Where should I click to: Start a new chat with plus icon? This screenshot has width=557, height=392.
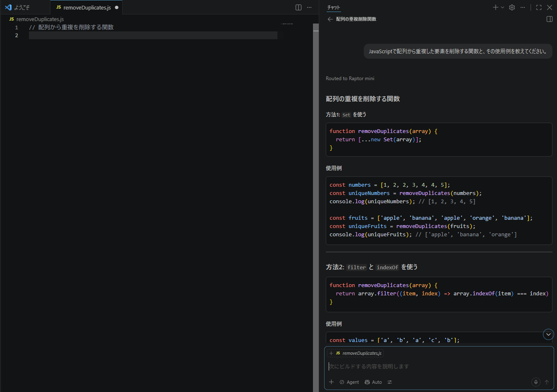(495, 7)
